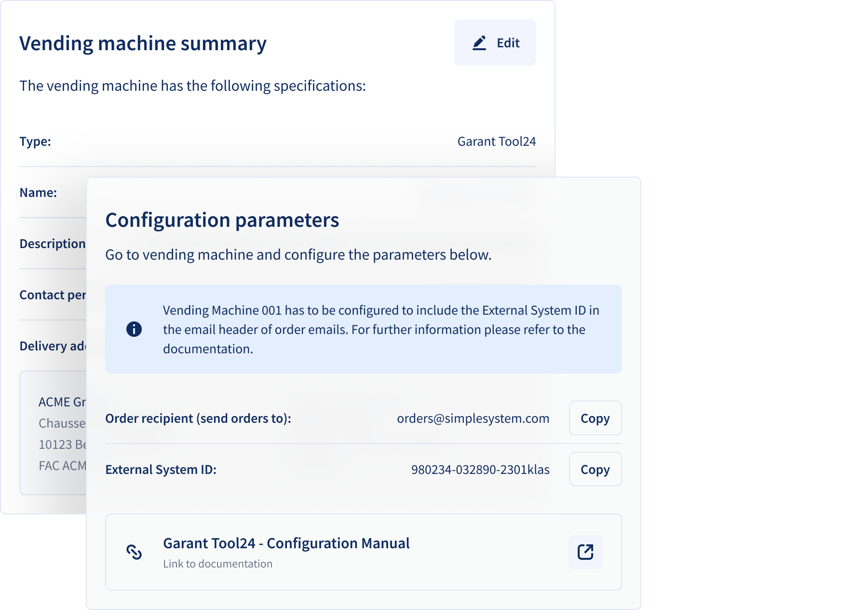868x610 pixels.
Task: Click the Order recipient (send orders to): label
Action: 198,418
